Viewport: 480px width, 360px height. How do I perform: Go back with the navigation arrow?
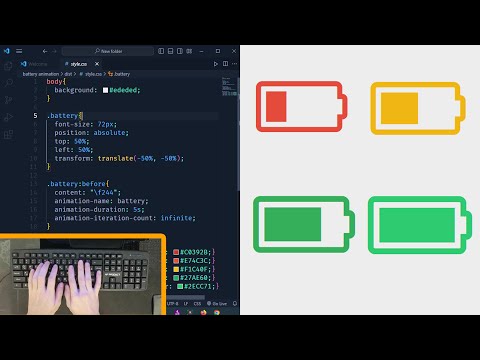pyautogui.click(x=45, y=51)
